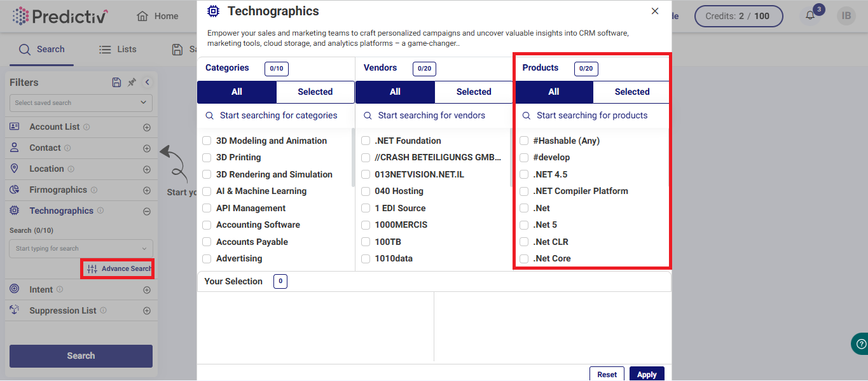Check the .NET Foundation vendor

tap(366, 141)
